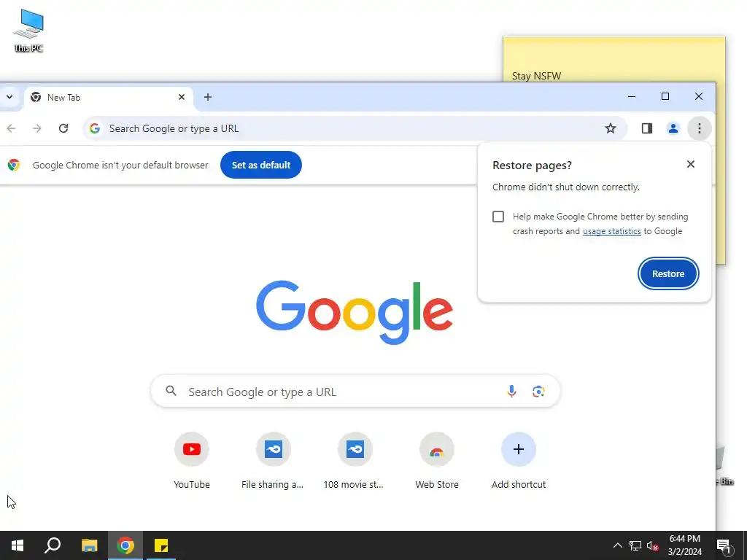This screenshot has width=747, height=560.
Task: Open the network tray icon
Action: coord(635,545)
